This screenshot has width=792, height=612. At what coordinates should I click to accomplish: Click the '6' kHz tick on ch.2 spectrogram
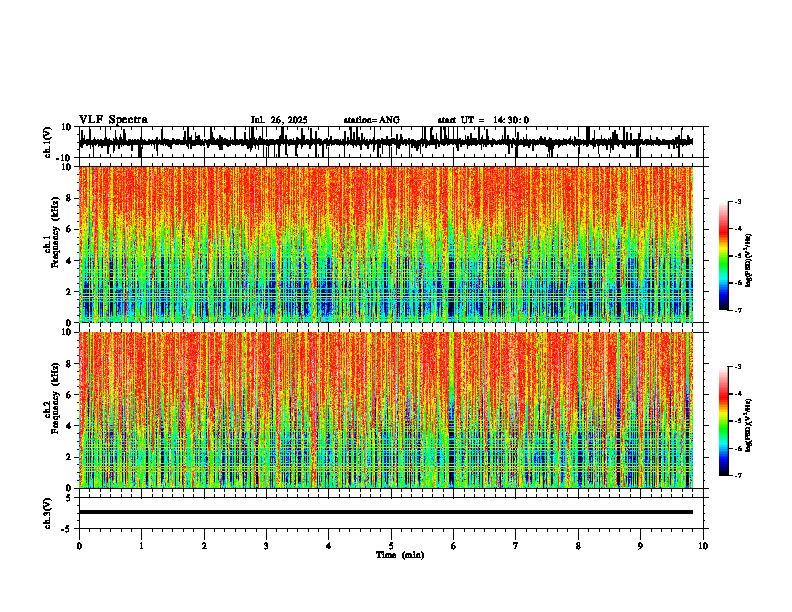click(x=69, y=395)
